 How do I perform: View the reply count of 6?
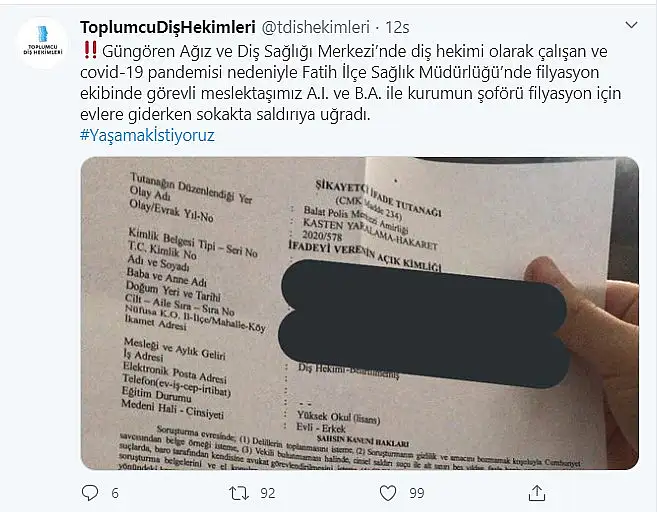(x=115, y=493)
